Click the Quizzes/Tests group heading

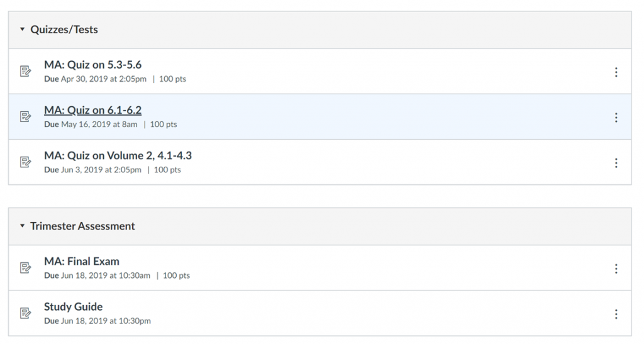click(64, 30)
